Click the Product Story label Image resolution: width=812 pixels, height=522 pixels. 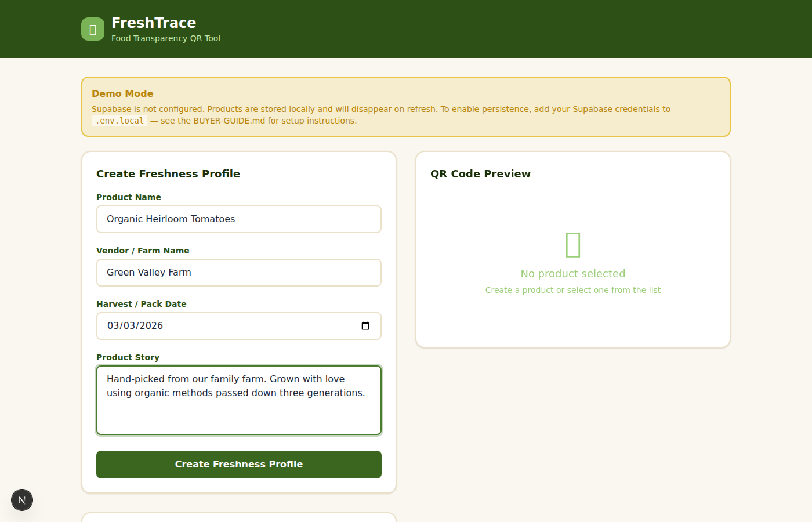click(128, 357)
